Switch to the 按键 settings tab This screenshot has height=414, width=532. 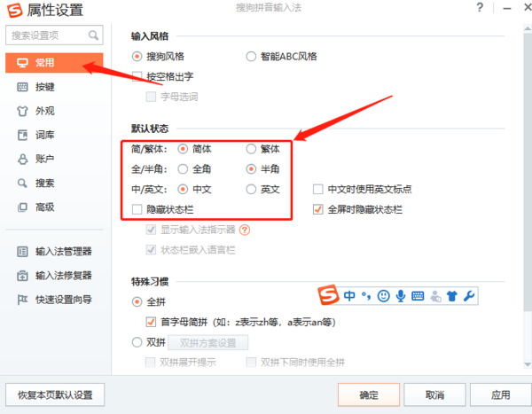click(54, 87)
